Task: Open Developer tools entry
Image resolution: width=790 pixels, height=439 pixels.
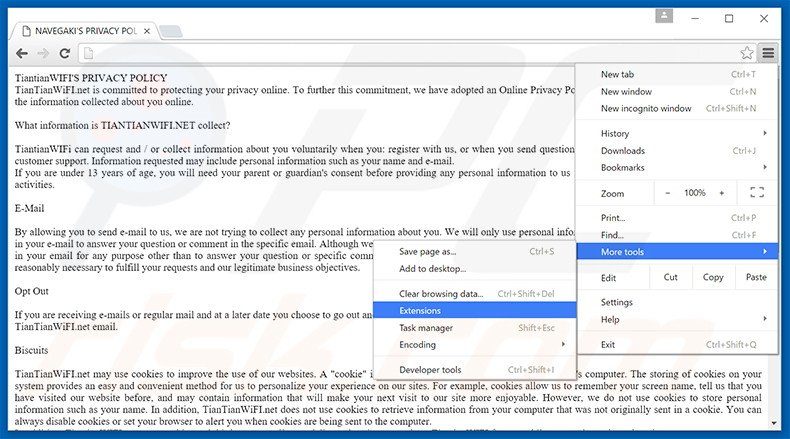Action: point(475,370)
